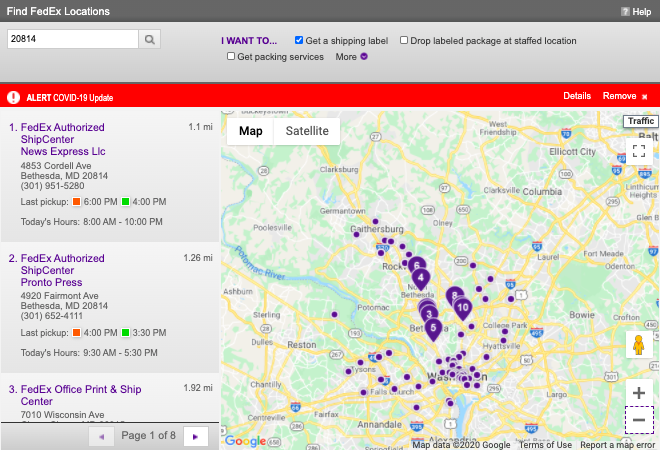Click the zip code search field
The height and width of the screenshot is (450, 660).
point(73,39)
